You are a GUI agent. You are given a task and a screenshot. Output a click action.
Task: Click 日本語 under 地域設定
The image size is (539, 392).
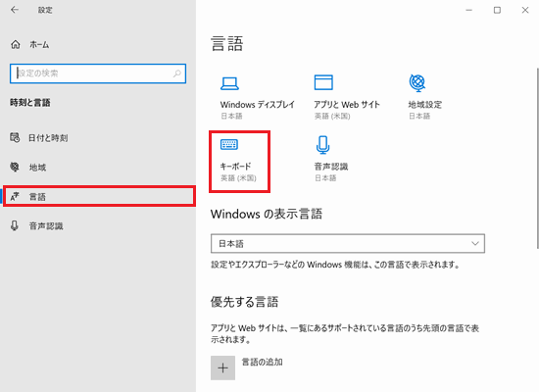419,117
